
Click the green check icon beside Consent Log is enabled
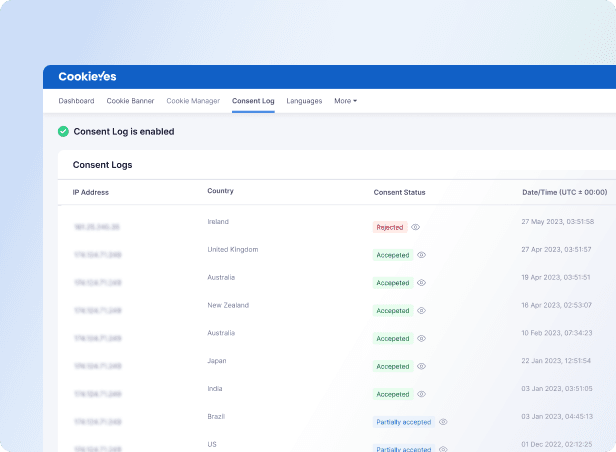(63, 132)
